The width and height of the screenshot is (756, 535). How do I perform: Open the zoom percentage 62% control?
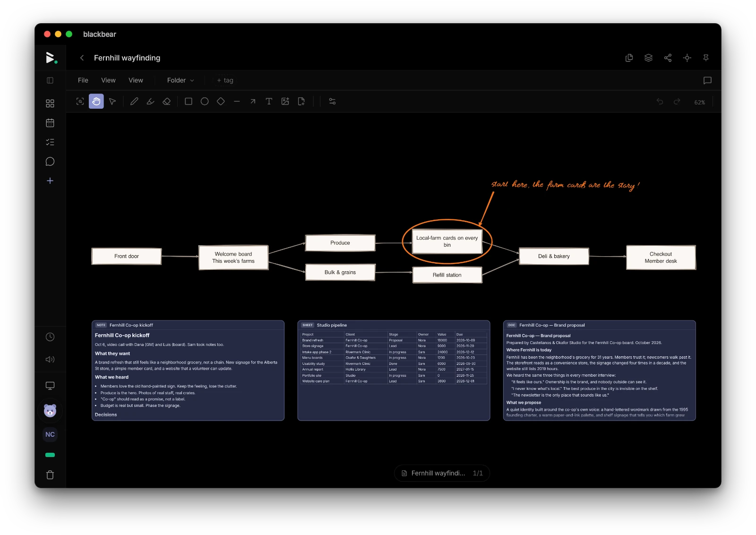[700, 102]
